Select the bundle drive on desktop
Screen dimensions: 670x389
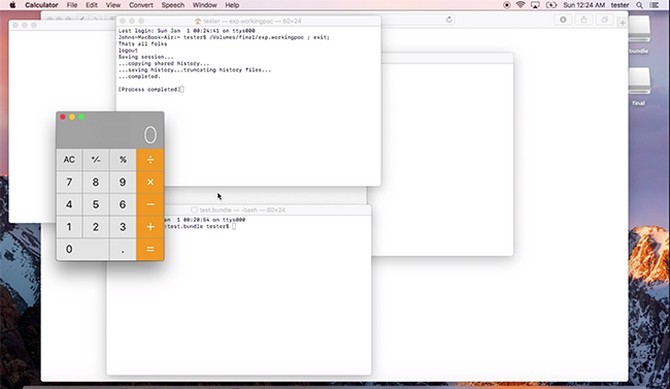[638, 35]
